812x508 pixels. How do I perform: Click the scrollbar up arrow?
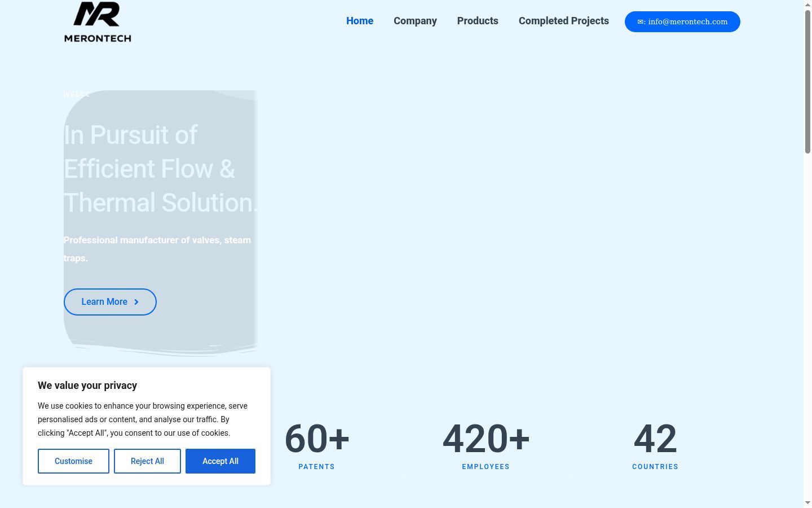tap(807, 4)
